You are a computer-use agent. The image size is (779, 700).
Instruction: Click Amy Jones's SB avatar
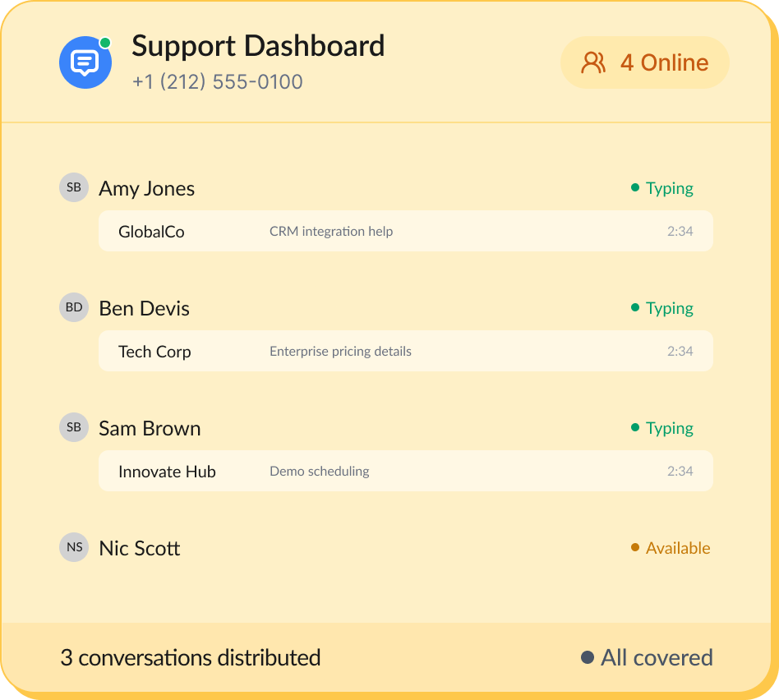click(x=74, y=187)
